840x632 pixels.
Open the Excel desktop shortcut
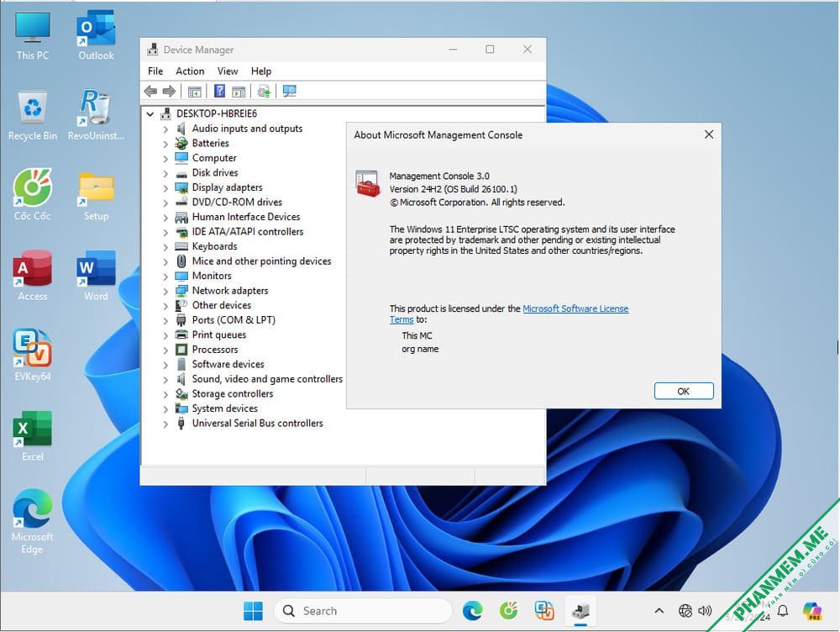click(x=32, y=436)
